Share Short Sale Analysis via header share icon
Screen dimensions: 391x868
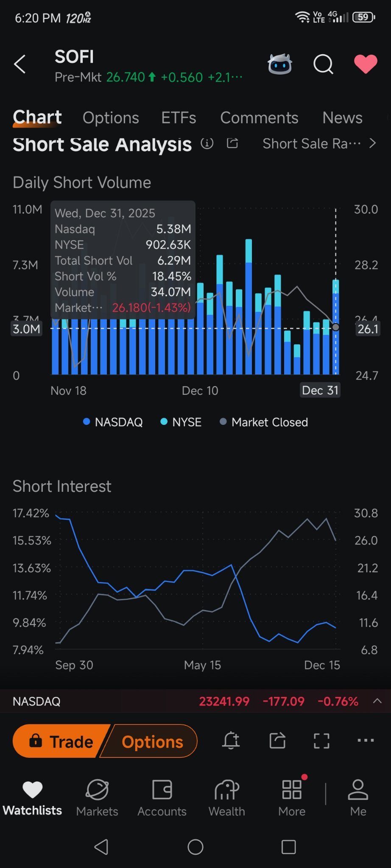232,143
